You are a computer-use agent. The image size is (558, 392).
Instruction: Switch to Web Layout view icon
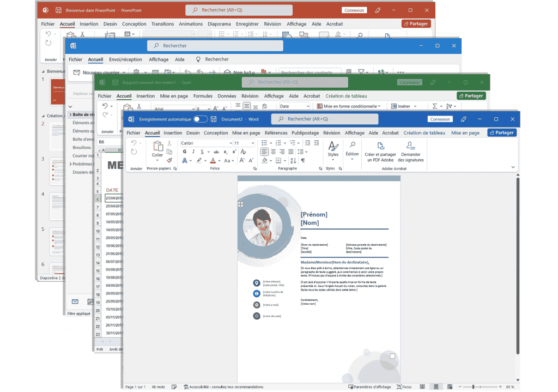[450, 387]
